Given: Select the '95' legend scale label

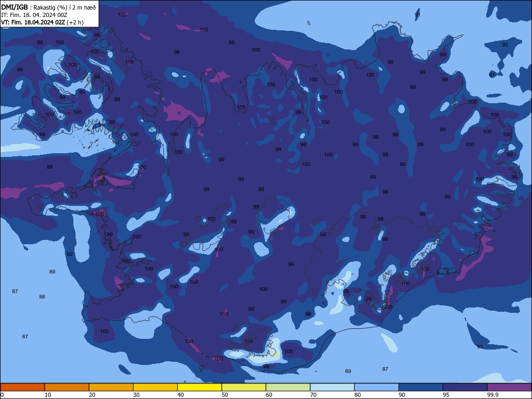Looking at the screenshot, I should [x=446, y=395].
